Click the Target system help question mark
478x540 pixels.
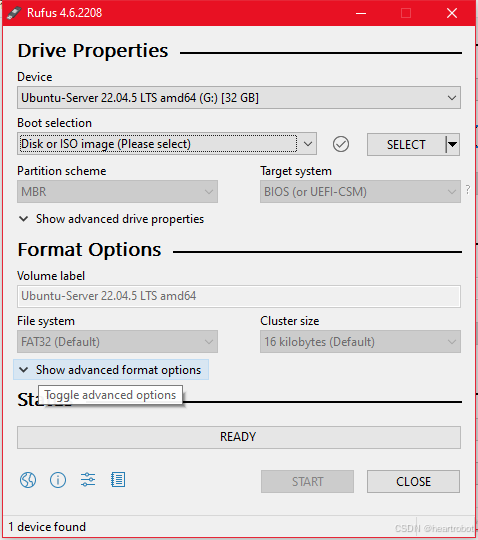pos(468,189)
